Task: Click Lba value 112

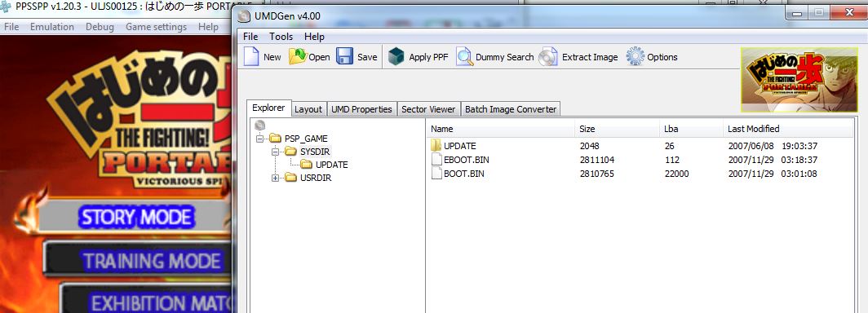Action: pyautogui.click(x=671, y=160)
